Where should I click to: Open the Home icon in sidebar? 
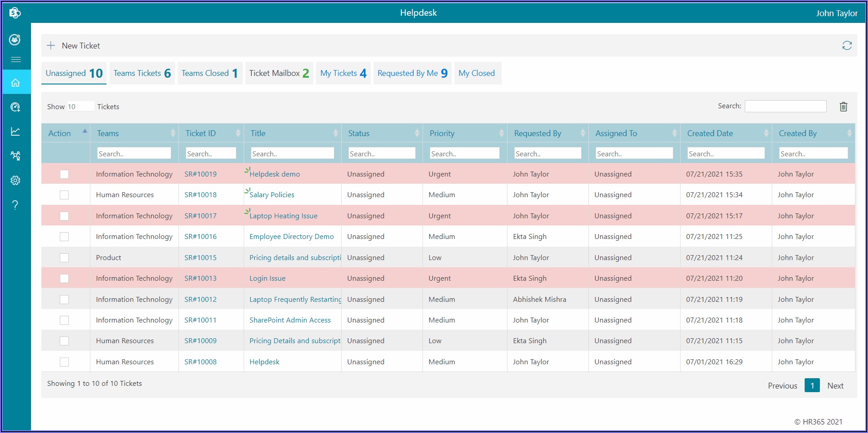pyautogui.click(x=16, y=83)
